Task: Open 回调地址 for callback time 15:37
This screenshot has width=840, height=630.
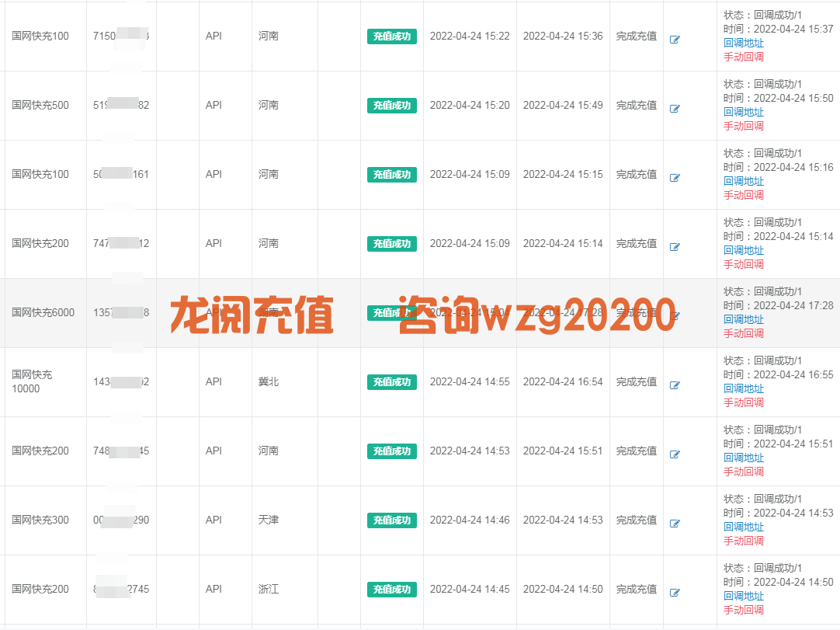Action: coord(744,43)
